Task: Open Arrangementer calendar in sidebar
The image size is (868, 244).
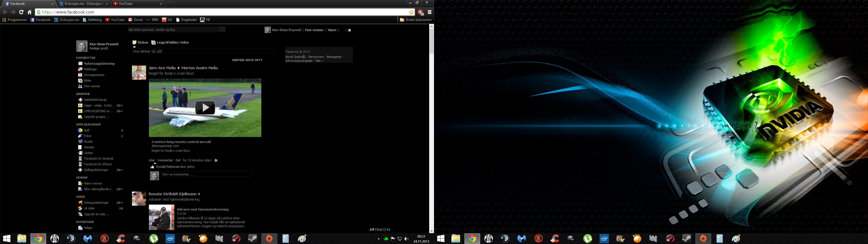Action: (91, 75)
